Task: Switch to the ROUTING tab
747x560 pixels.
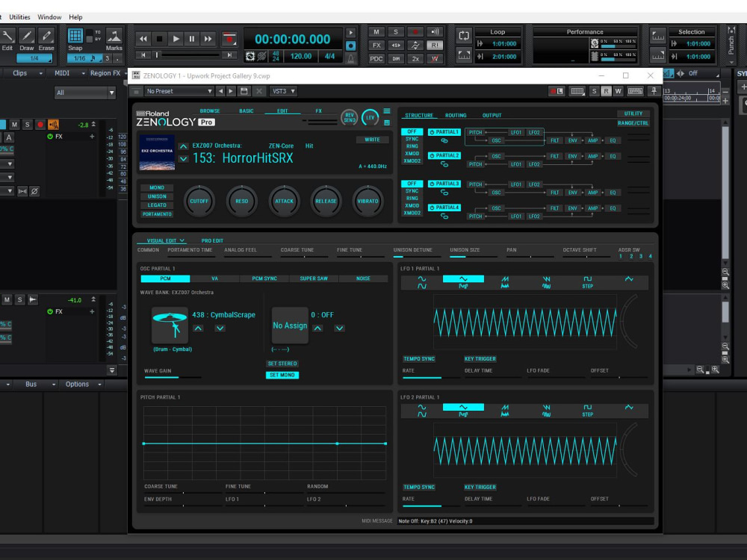Action: tap(456, 115)
